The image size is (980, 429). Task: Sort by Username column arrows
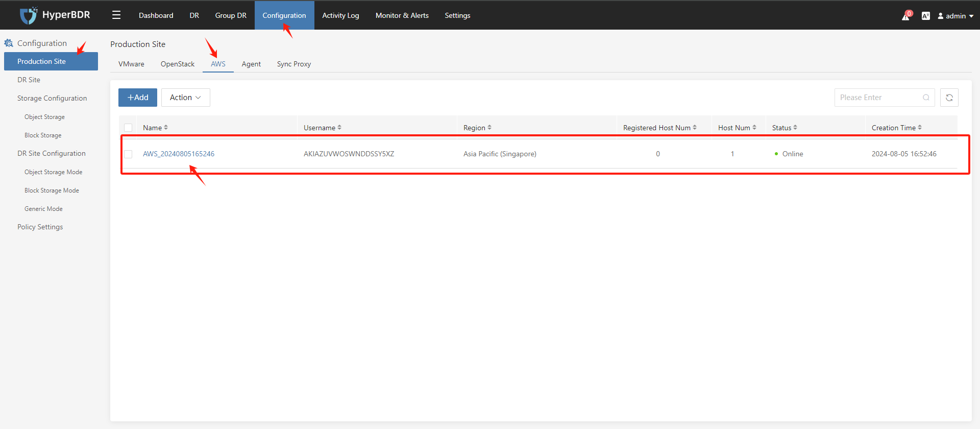pos(339,128)
